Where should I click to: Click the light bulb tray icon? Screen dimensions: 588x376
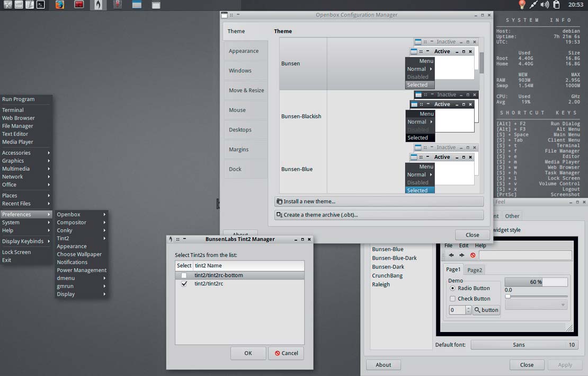point(522,4)
